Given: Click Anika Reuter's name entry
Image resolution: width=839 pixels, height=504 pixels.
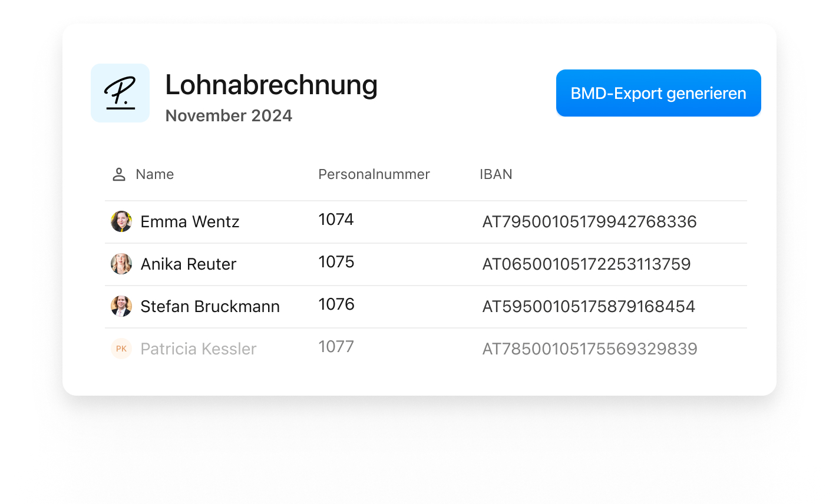Looking at the screenshot, I should tap(188, 264).
